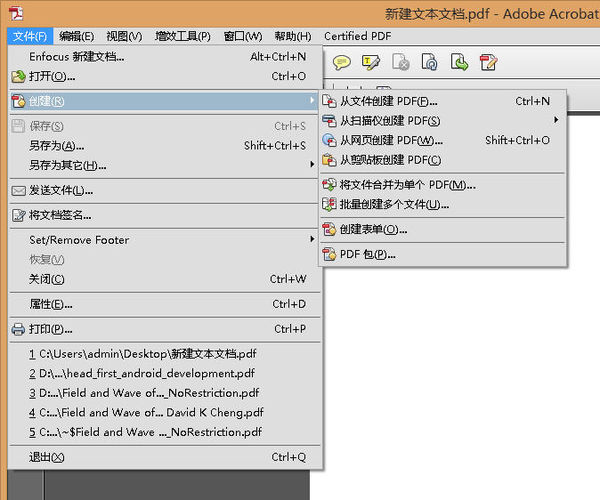The image size is (600, 500).
Task: Open the 视图(V) menu
Action: tap(124, 36)
